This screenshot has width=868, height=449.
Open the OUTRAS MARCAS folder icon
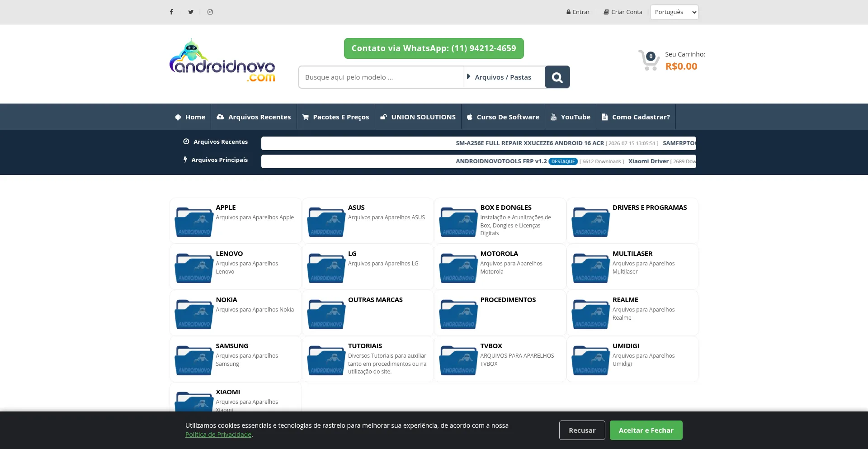[x=326, y=314]
